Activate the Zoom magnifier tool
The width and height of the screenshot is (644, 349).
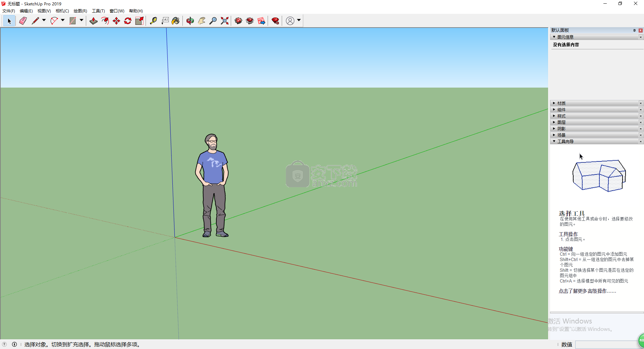(213, 21)
